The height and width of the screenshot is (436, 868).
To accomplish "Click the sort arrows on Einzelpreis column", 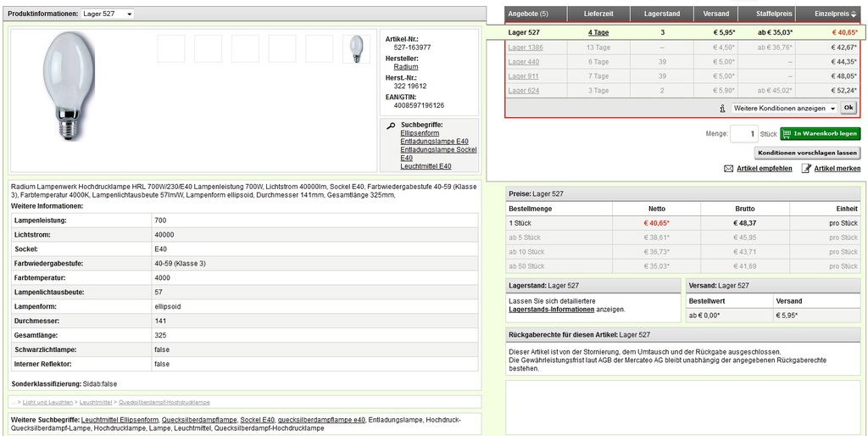I will [x=854, y=14].
